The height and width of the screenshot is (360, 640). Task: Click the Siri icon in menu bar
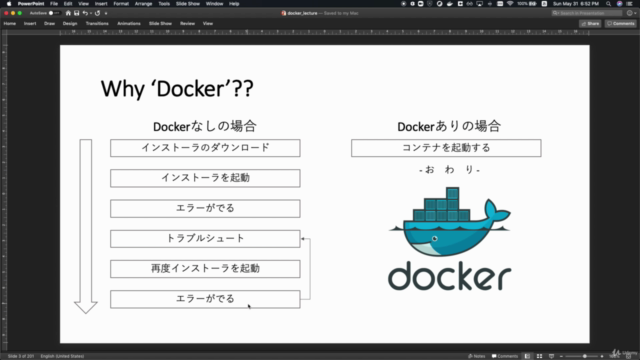(x=620, y=4)
